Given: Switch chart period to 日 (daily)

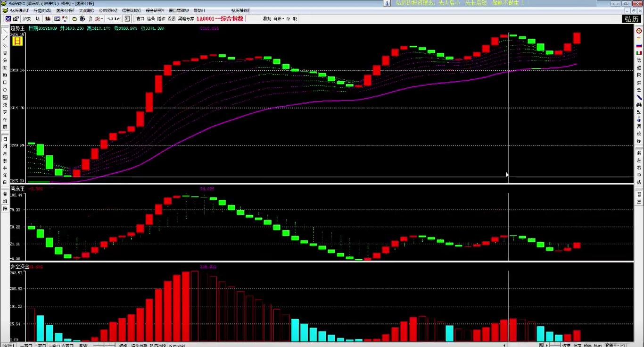Looking at the screenshot, I should (x=5, y=139).
